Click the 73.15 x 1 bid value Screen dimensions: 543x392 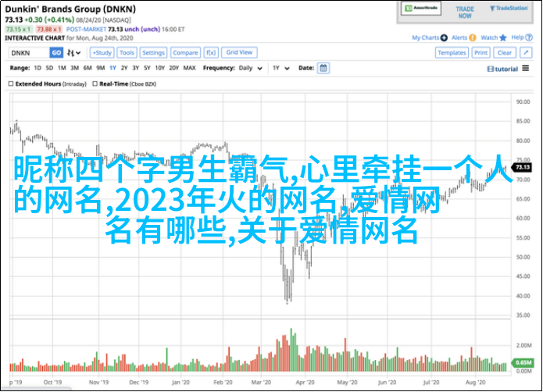18,30
